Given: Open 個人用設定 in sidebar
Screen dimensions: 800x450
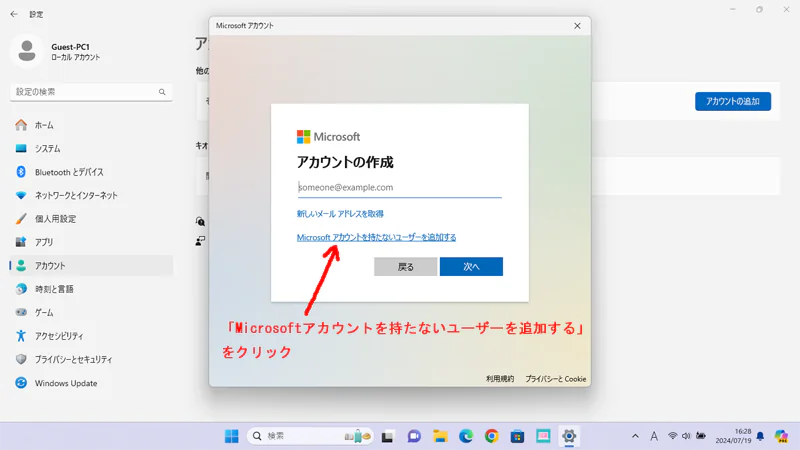Looking at the screenshot, I should [x=91, y=219].
